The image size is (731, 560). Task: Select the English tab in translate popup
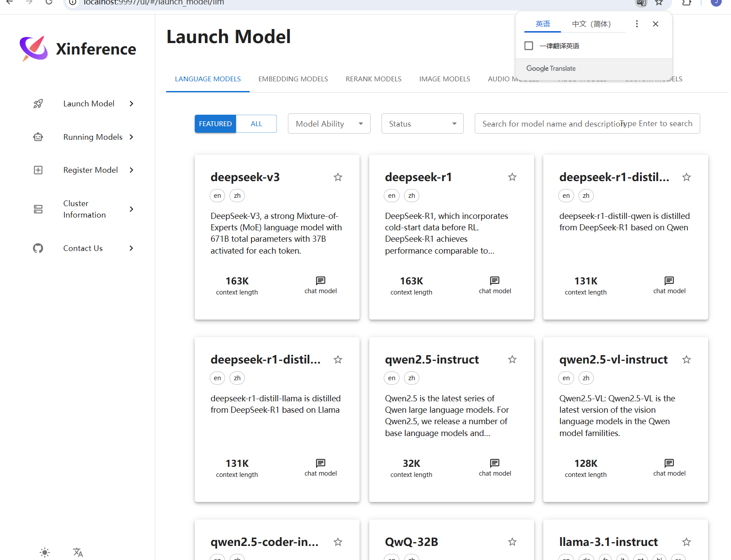[542, 24]
